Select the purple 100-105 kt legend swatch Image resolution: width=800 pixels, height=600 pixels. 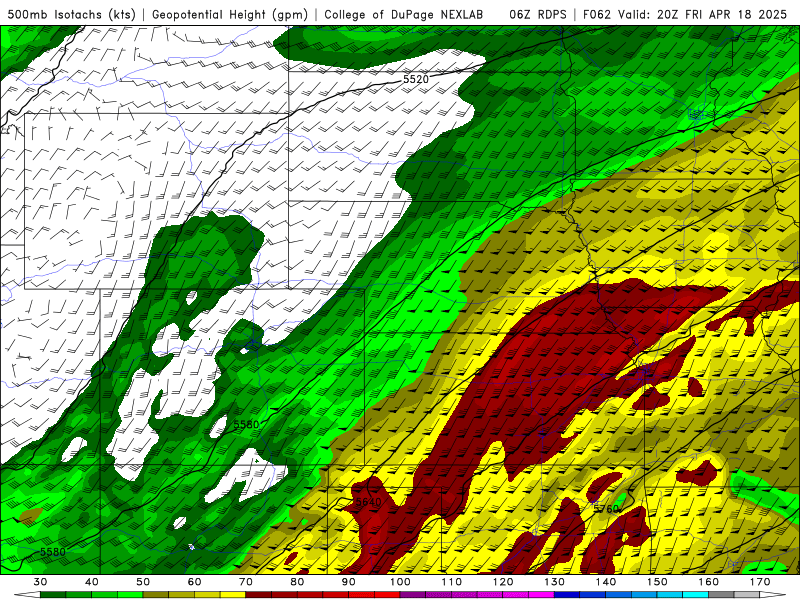tap(413, 595)
